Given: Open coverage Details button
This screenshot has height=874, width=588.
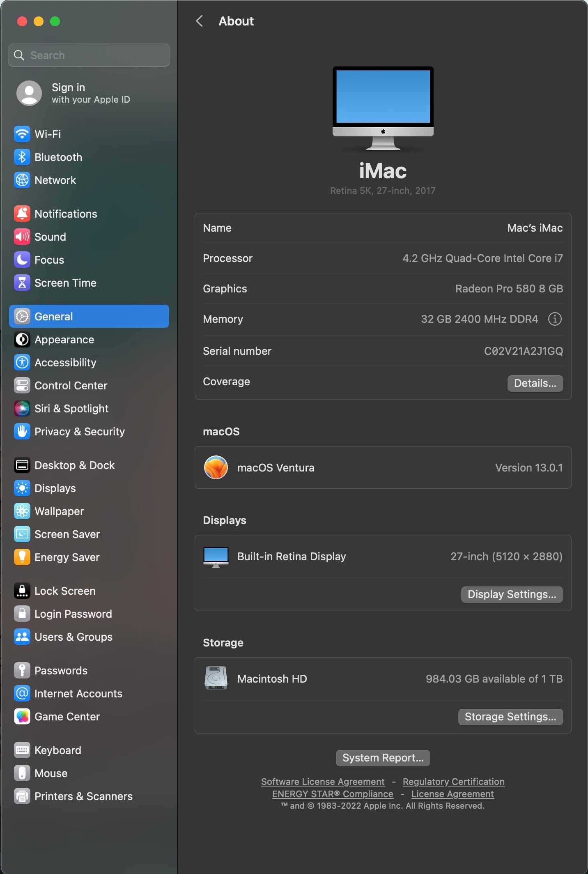Looking at the screenshot, I should click(x=535, y=383).
